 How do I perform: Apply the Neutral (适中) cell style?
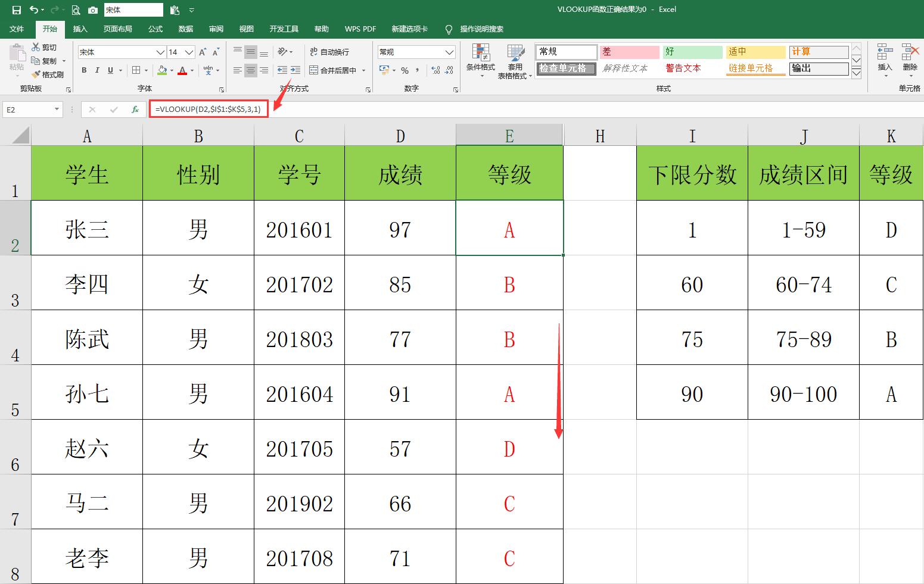[756, 52]
